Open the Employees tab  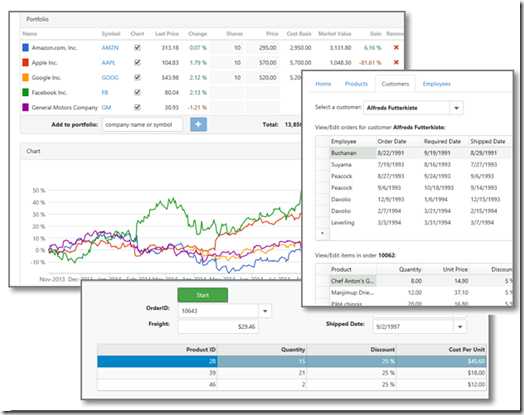(436, 84)
